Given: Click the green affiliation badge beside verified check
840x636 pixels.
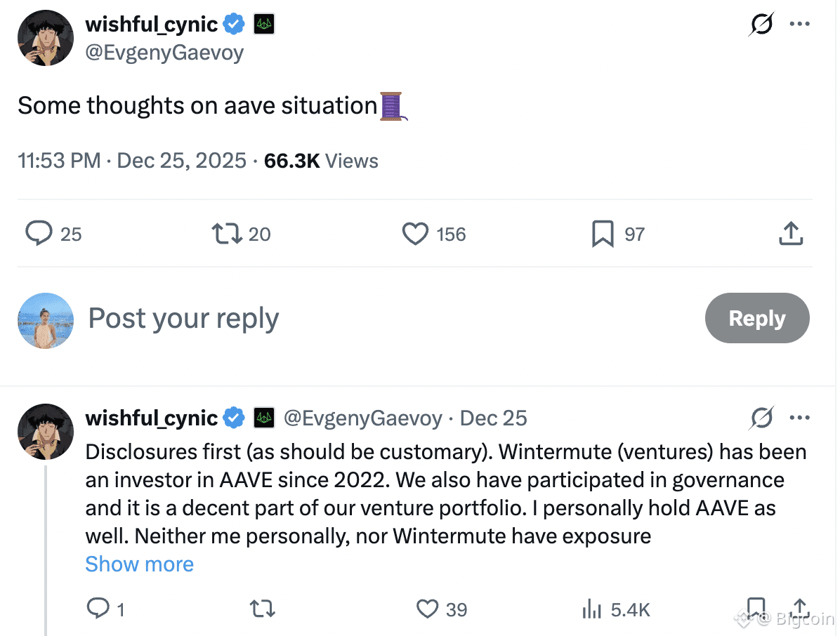Looking at the screenshot, I should [264, 25].
